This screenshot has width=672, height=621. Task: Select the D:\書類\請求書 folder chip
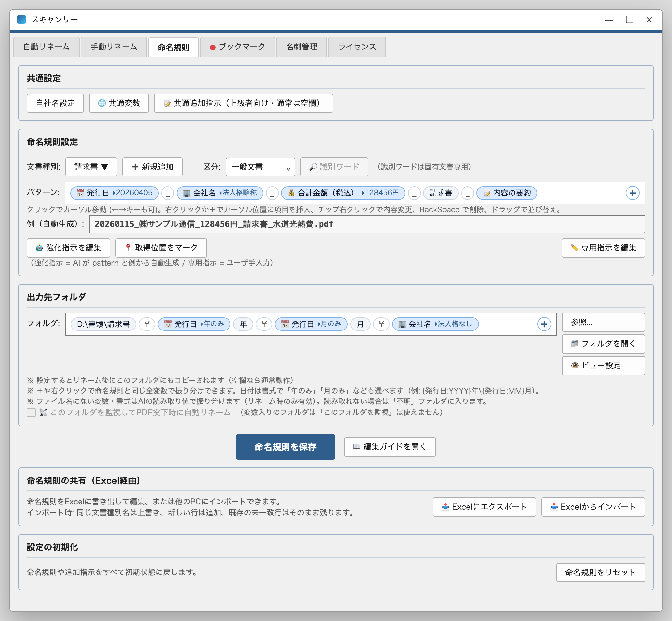pos(103,324)
